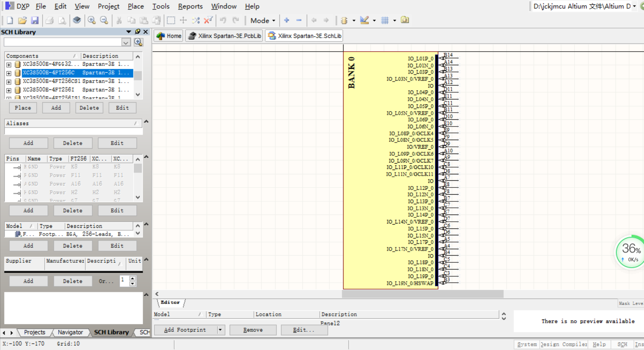Click the place IEEE symbol tool icon
This screenshot has width=644, height=350.
(x=344, y=20)
